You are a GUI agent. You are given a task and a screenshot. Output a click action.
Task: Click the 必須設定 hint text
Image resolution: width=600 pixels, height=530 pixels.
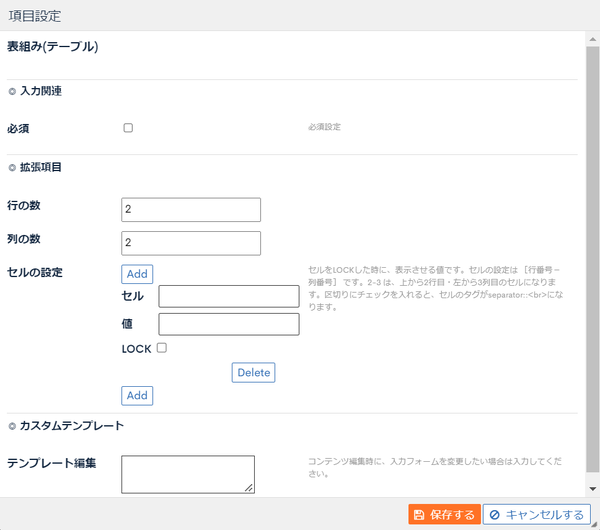point(324,127)
